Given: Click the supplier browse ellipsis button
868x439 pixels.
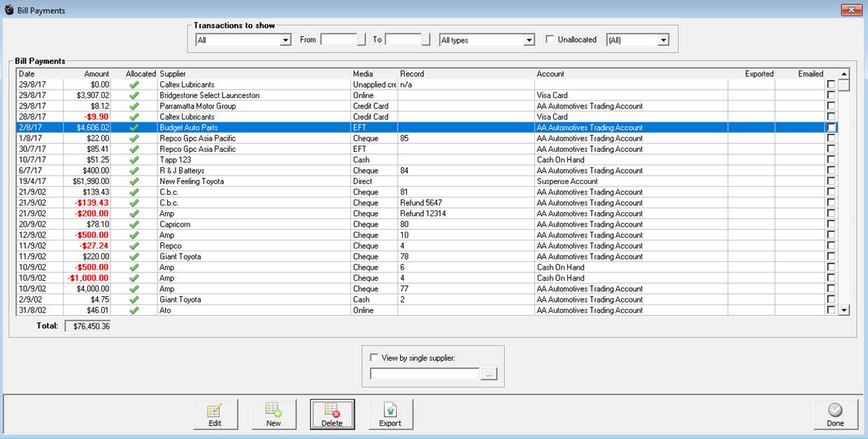Looking at the screenshot, I should 490,375.
